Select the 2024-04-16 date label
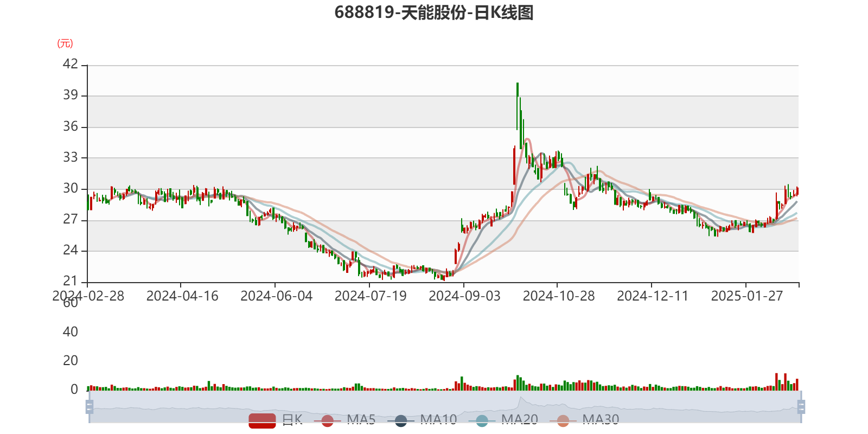This screenshot has width=868, height=434. tap(182, 296)
